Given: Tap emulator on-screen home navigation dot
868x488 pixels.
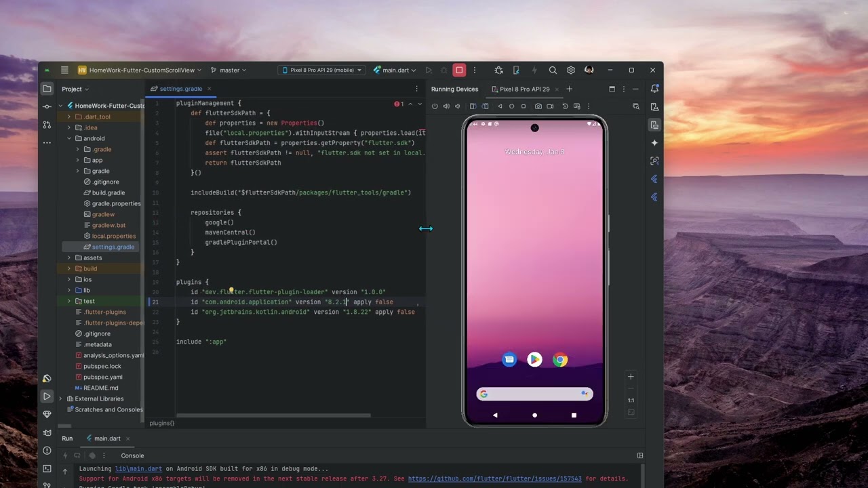Looking at the screenshot, I should point(534,415).
